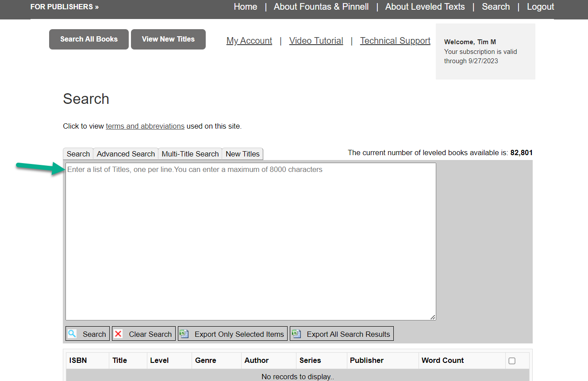This screenshot has width=588, height=381.
Task: Click the Excel icon for Export All Search Results
Action: (x=296, y=334)
